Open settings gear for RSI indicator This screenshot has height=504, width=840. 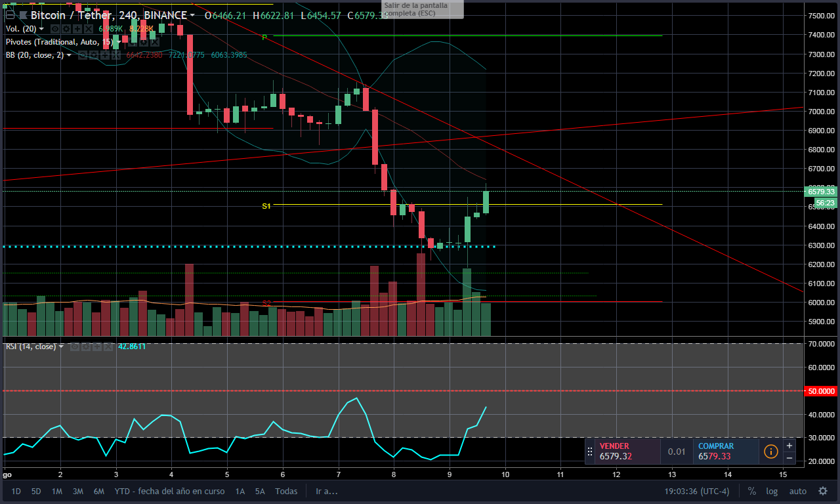(85, 346)
